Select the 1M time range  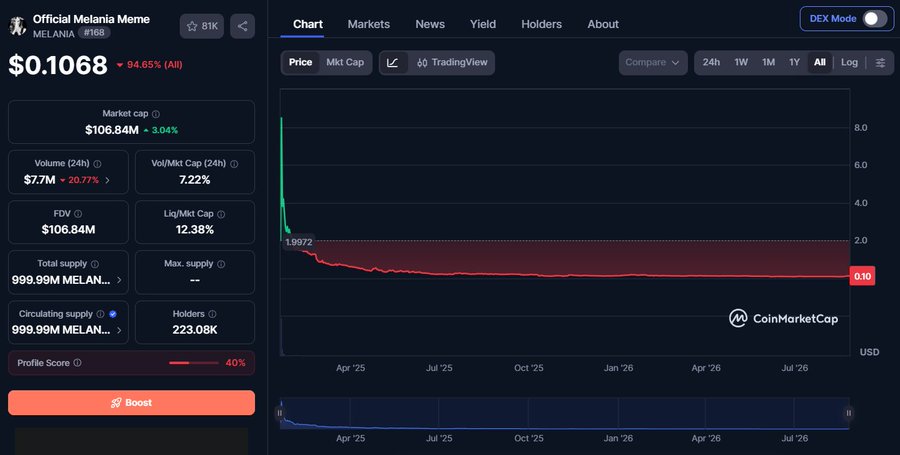769,63
